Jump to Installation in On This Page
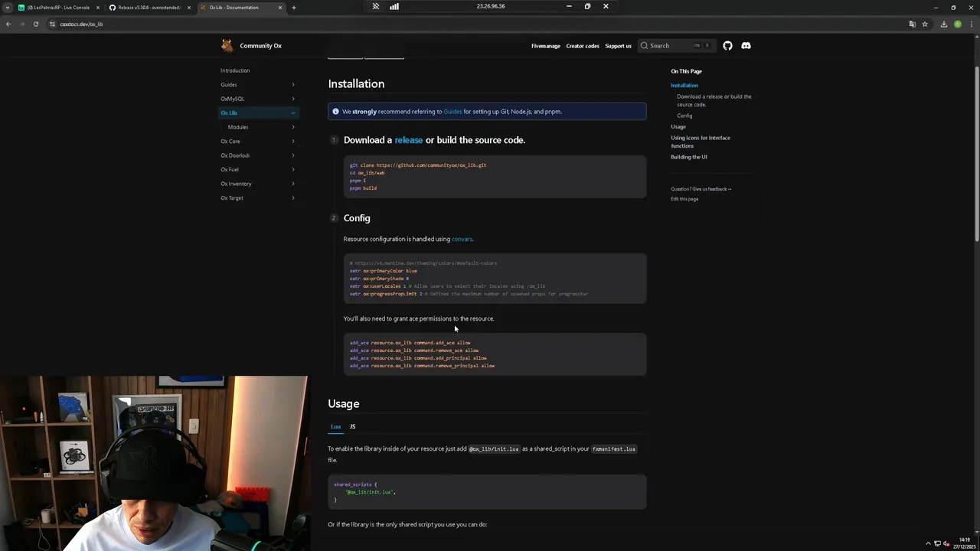 click(x=684, y=86)
